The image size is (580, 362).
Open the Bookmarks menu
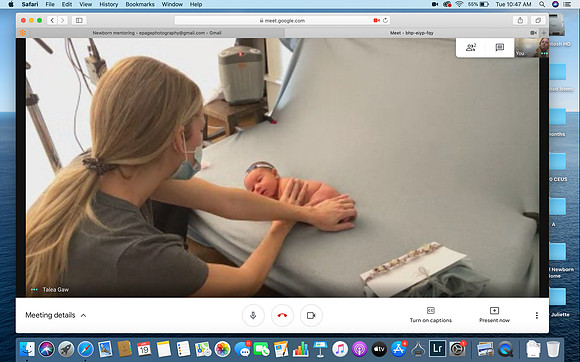point(140,4)
